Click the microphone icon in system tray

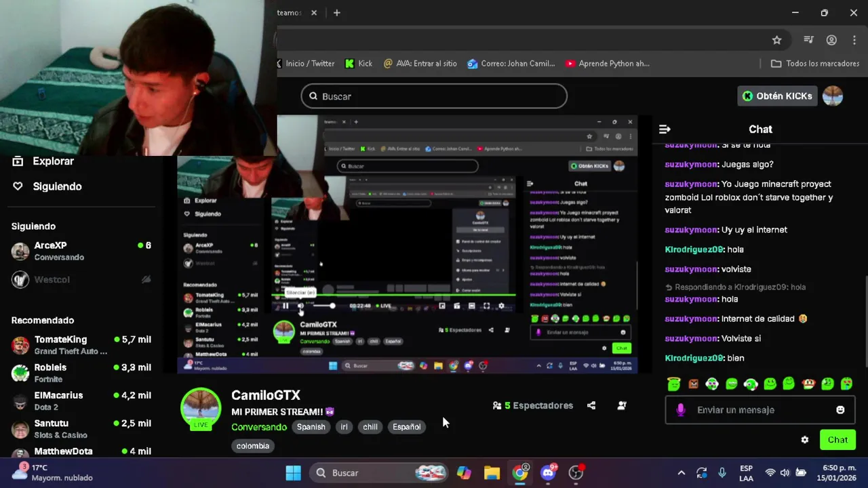pos(722,473)
